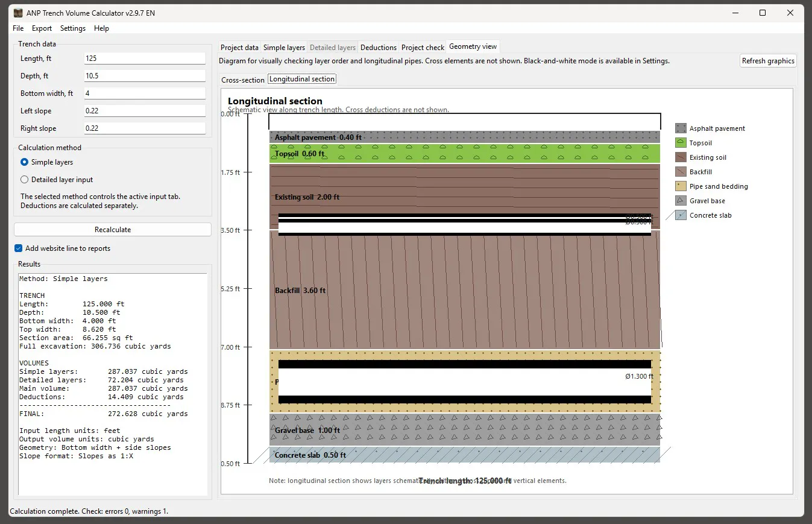The image size is (812, 524).
Task: Click the Asphalt pavement legend swatch
Action: pos(681,128)
